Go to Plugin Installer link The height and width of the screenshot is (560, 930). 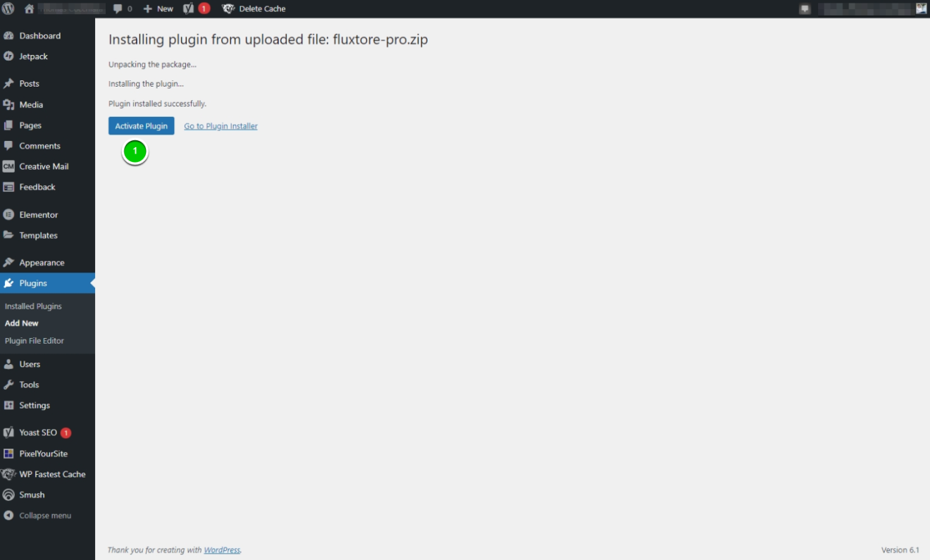click(220, 125)
